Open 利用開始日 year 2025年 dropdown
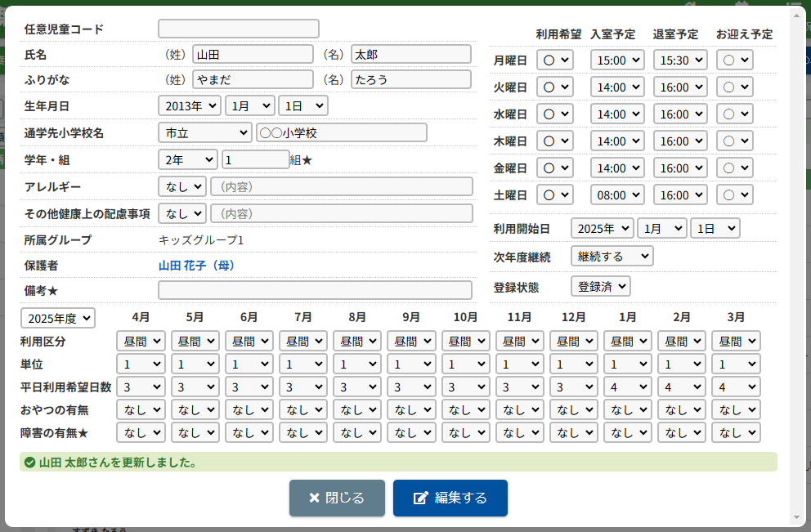This screenshot has width=811, height=532. [602, 228]
